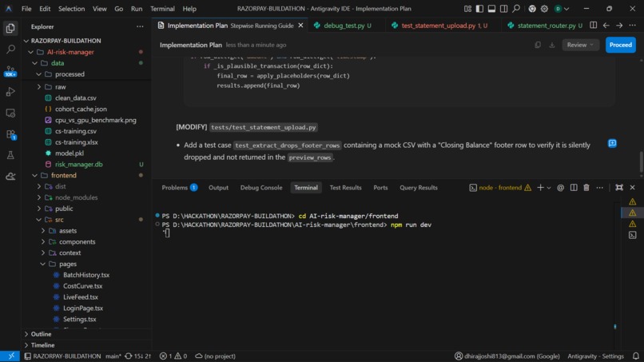Click the main* branch in status bar
The width and height of the screenshot is (644, 362).
pos(113,356)
